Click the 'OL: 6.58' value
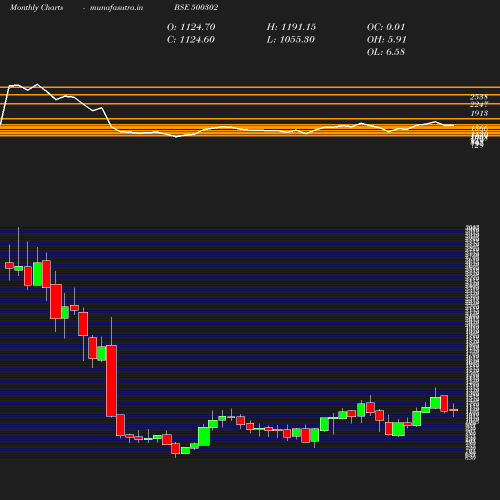The height and width of the screenshot is (500, 500). pos(386,52)
